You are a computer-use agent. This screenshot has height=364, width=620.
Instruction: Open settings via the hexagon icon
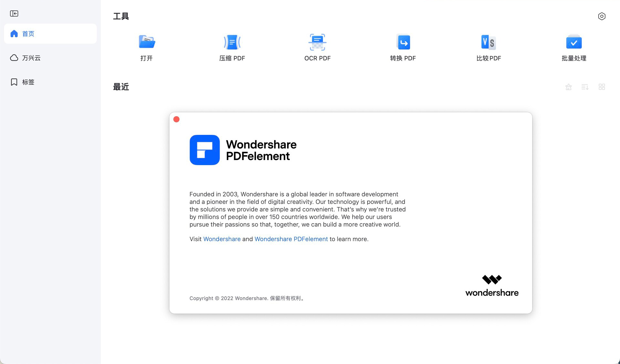602,16
